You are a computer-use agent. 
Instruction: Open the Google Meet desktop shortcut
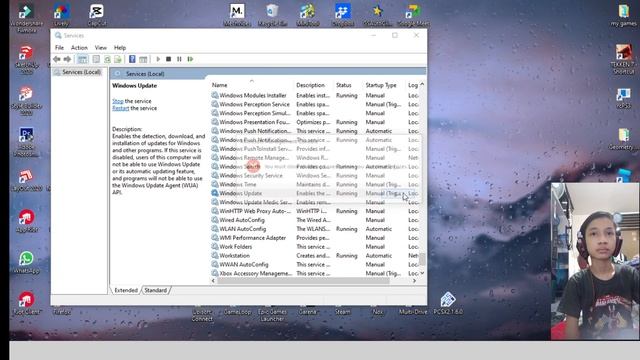[x=413, y=15]
